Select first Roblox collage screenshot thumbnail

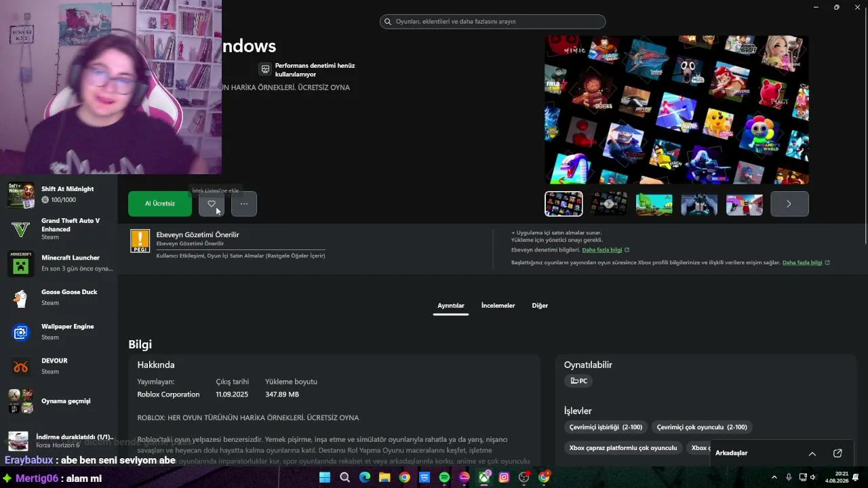tap(564, 204)
